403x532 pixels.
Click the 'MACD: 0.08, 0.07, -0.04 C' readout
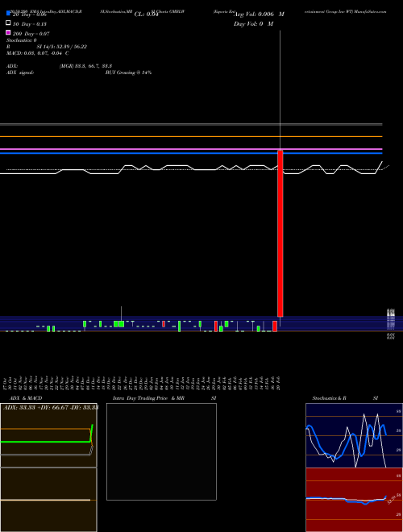click(x=37, y=53)
